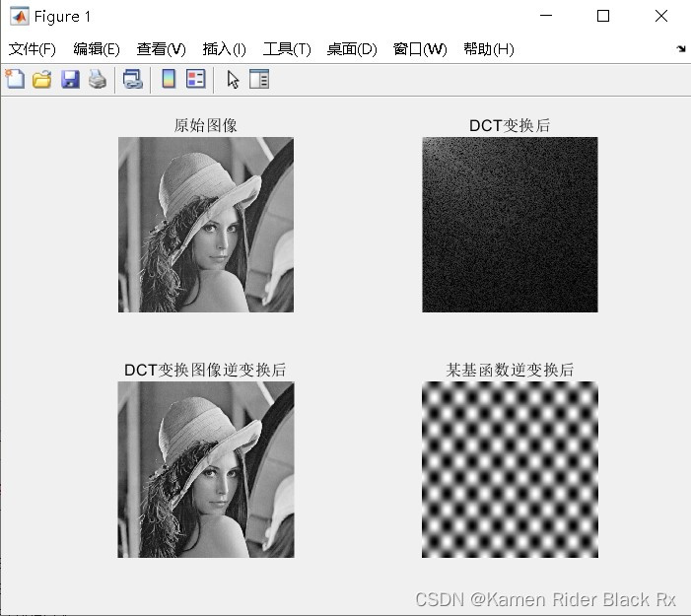Click the New Figure toolbar icon

pos(15,79)
